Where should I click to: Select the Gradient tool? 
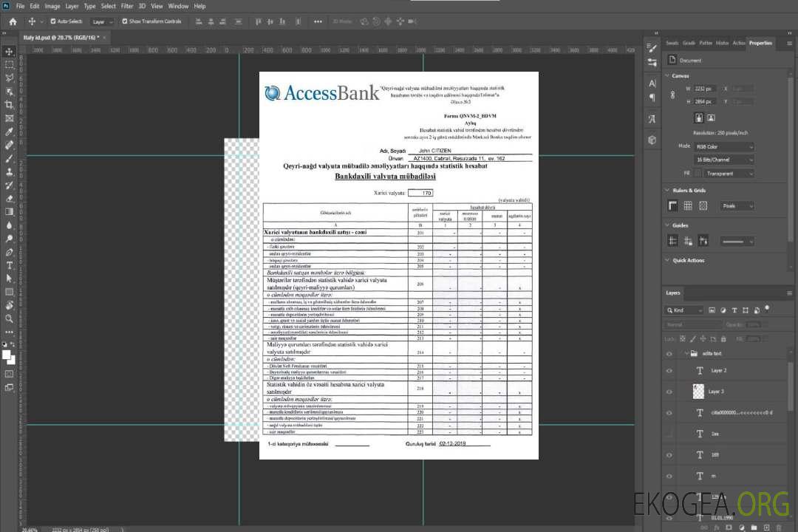(x=9, y=212)
